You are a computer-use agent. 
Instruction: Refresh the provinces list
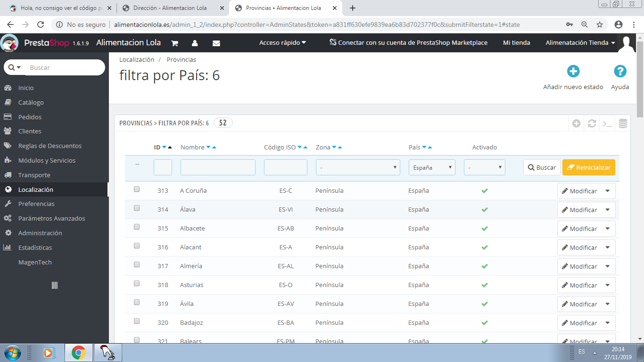[x=592, y=123]
